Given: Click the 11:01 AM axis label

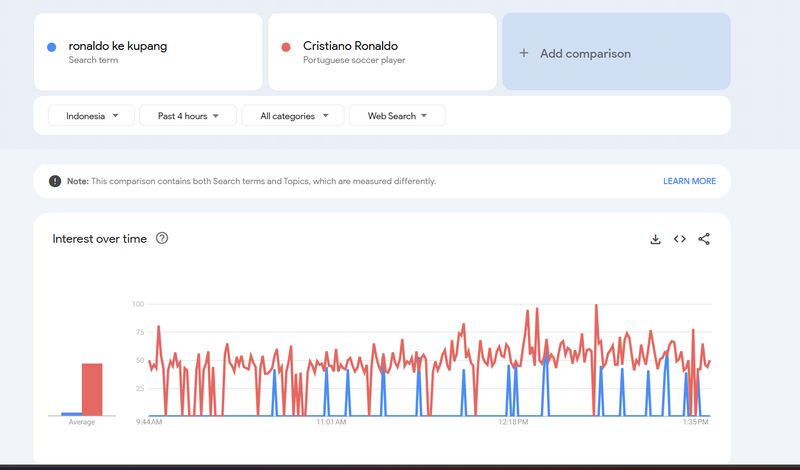Looking at the screenshot, I should pyautogui.click(x=331, y=422).
